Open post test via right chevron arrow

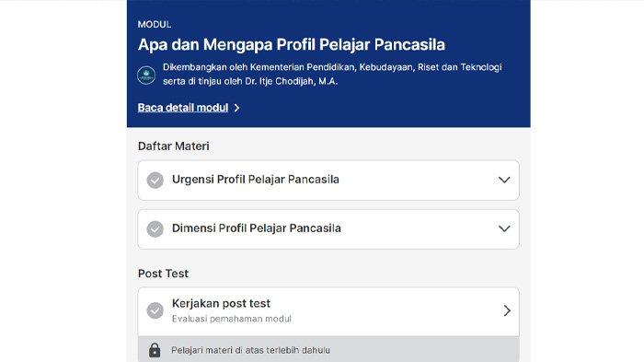507,310
